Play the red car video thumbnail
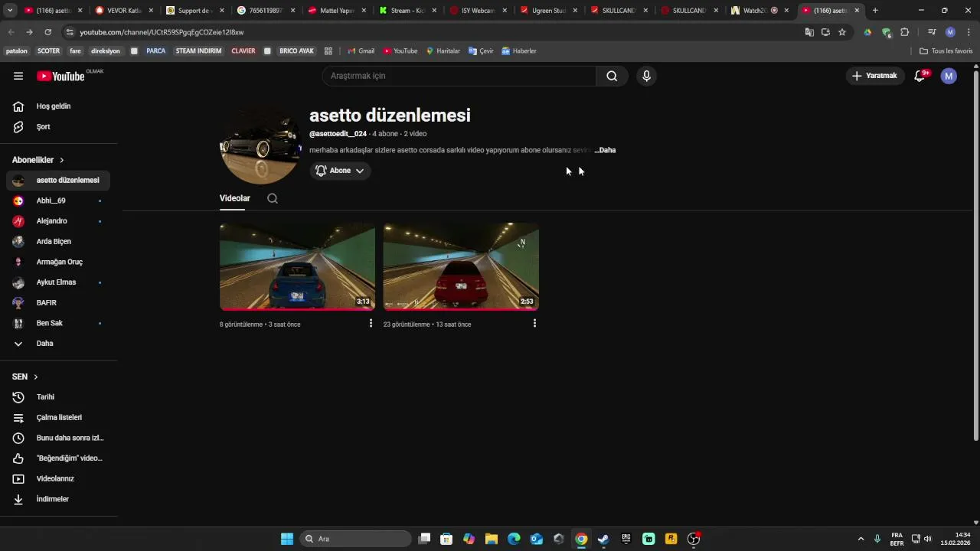 pyautogui.click(x=461, y=267)
